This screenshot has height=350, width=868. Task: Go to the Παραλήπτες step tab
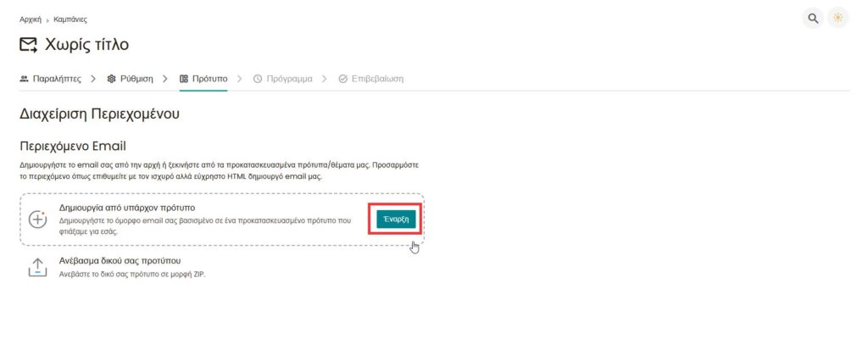point(50,79)
